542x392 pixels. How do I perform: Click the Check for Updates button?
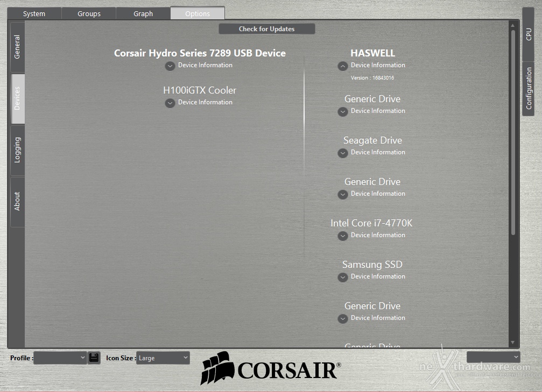point(266,28)
